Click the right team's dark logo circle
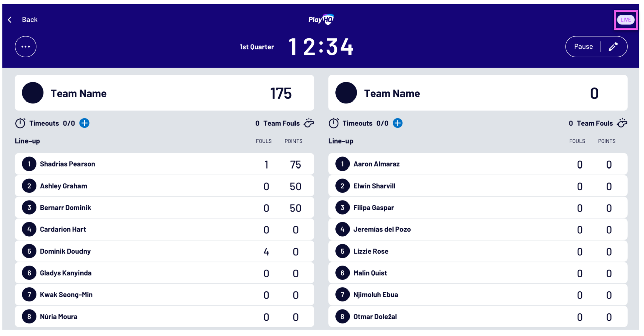 (x=346, y=93)
